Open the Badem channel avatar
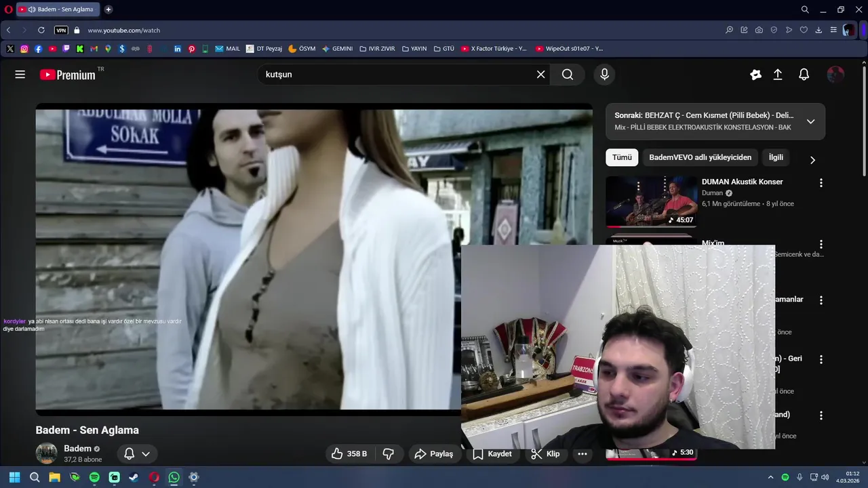The height and width of the screenshot is (488, 868). pos(47,453)
